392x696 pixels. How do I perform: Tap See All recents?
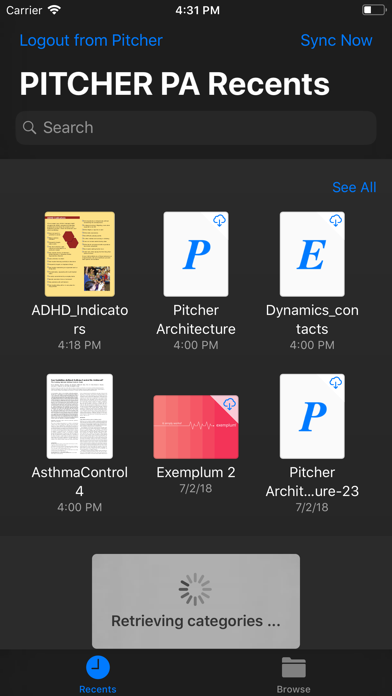[354, 187]
